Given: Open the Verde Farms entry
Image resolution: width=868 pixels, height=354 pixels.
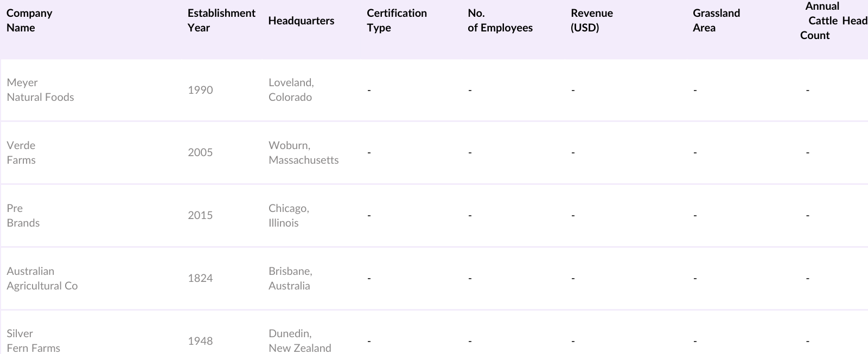Looking at the screenshot, I should (x=21, y=153).
